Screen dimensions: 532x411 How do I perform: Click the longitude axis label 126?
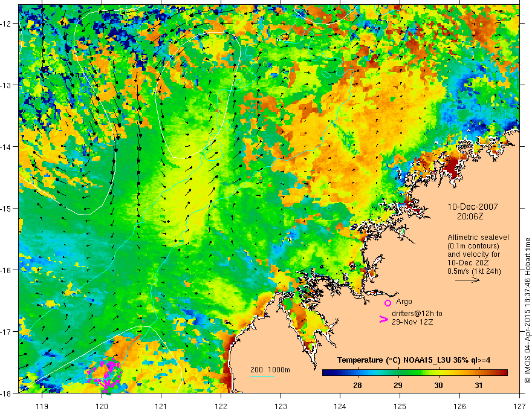(x=459, y=406)
